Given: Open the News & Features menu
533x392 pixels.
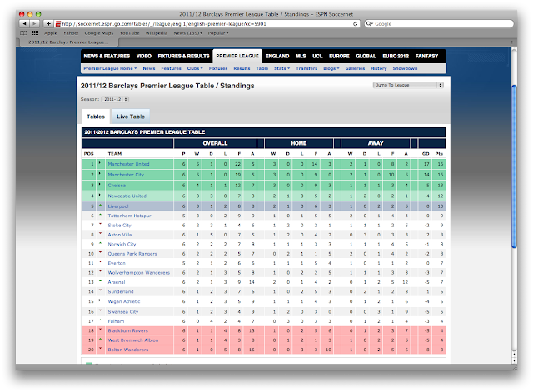Looking at the screenshot, I should [x=107, y=56].
